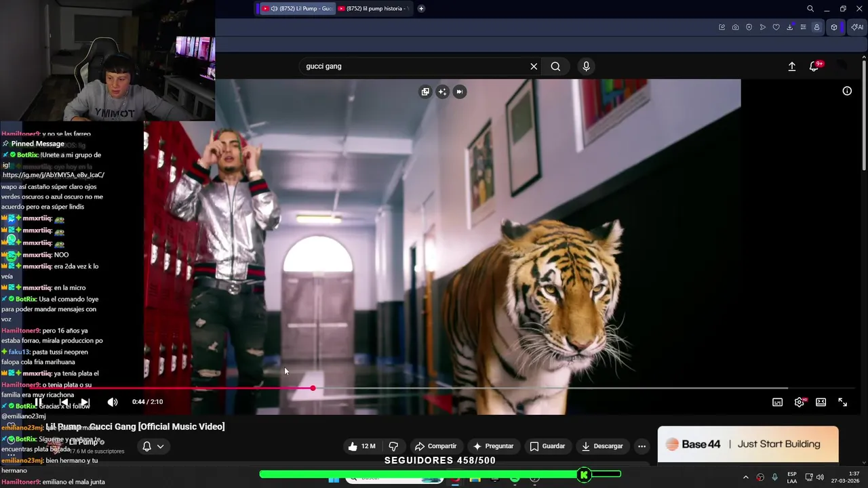Save the video with Guardar
Screen dimensions: 868x488
click(547, 446)
